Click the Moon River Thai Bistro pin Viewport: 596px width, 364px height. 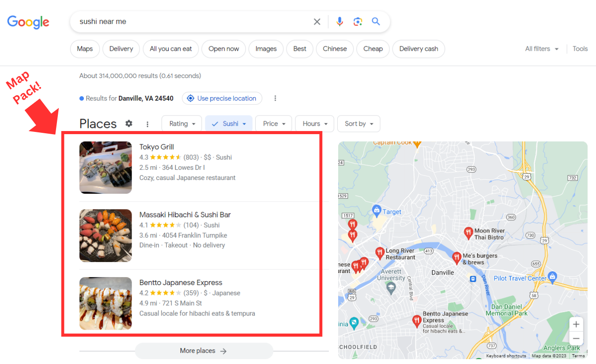468,233
